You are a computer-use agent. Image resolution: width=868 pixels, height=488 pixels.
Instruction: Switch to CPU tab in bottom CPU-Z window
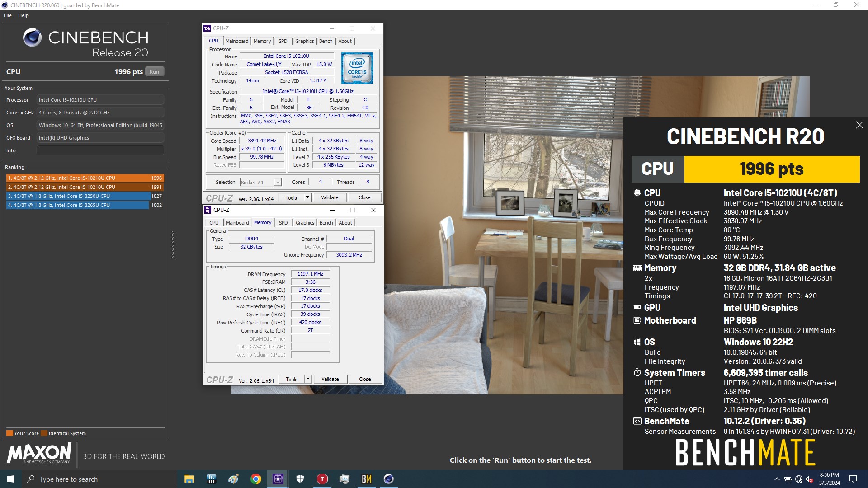(214, 223)
